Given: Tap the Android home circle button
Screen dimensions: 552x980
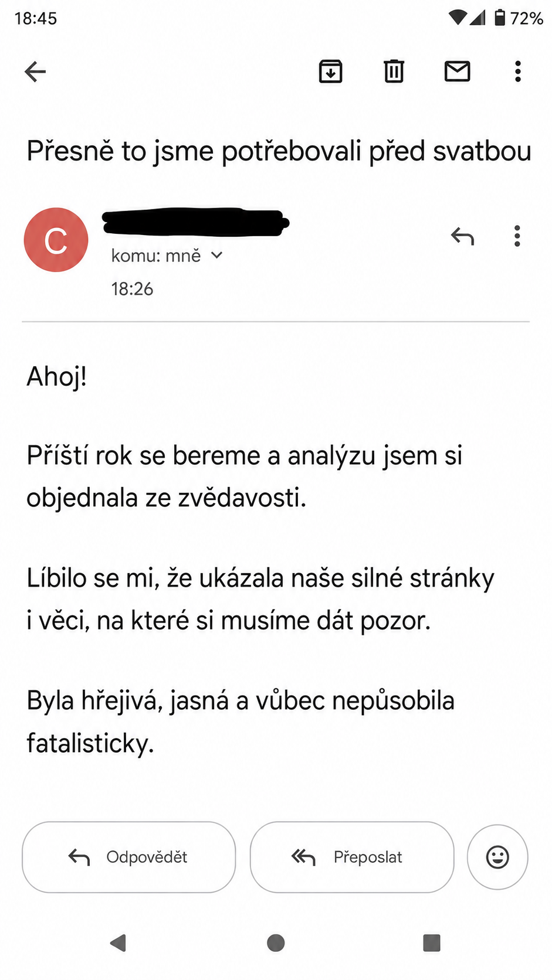Looking at the screenshot, I should click(x=276, y=942).
